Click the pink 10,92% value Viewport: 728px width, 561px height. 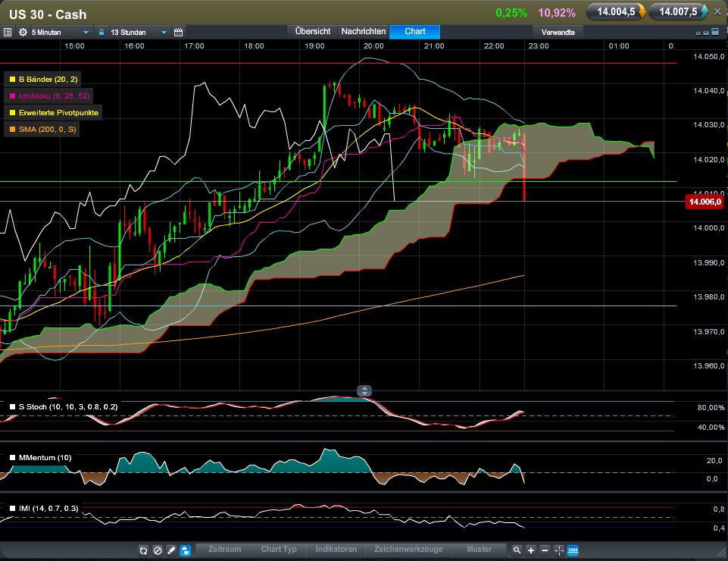pyautogui.click(x=557, y=13)
